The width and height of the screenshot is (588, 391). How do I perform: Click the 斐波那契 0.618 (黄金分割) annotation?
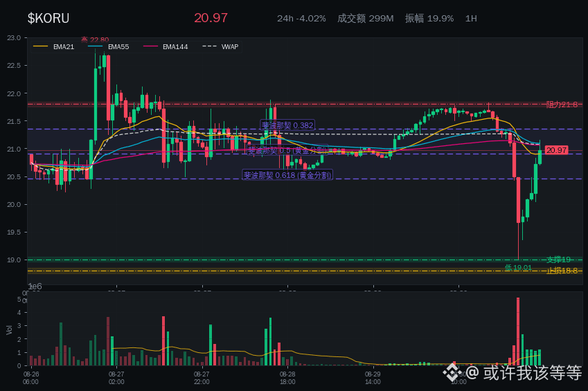pos(287,175)
